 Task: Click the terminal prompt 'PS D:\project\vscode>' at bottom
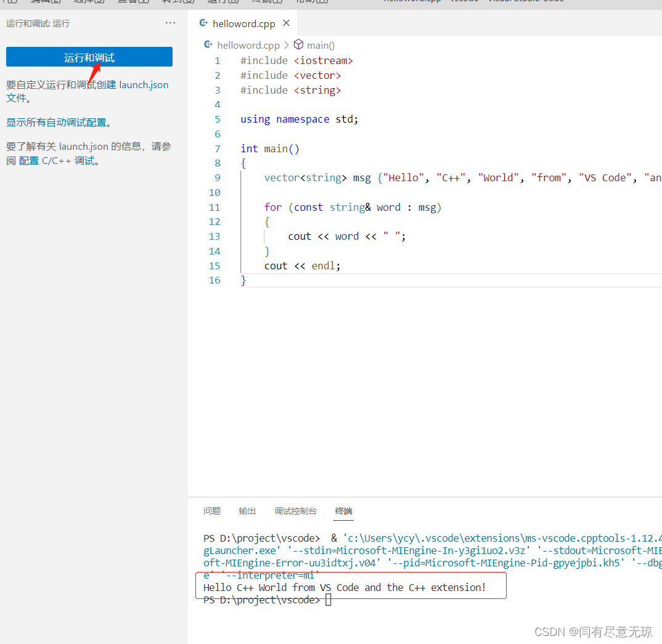(x=262, y=600)
